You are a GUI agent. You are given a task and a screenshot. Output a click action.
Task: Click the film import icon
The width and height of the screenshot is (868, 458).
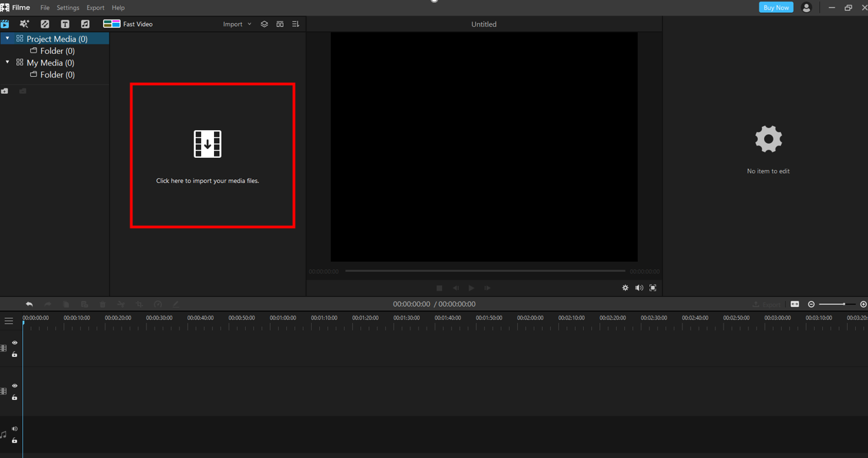click(x=207, y=144)
